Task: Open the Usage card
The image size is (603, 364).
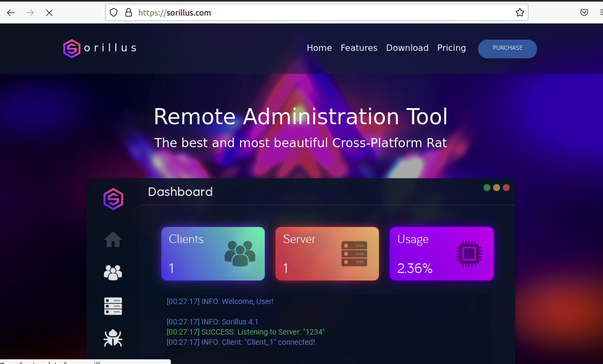Action: click(442, 254)
